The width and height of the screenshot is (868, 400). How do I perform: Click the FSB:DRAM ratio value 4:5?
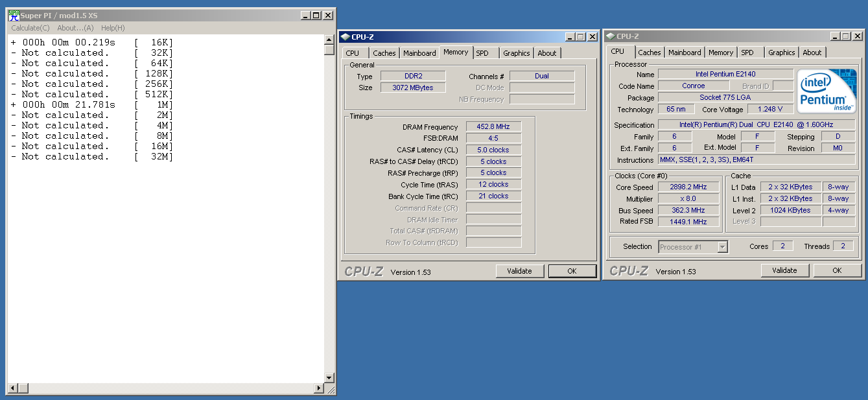pos(493,138)
